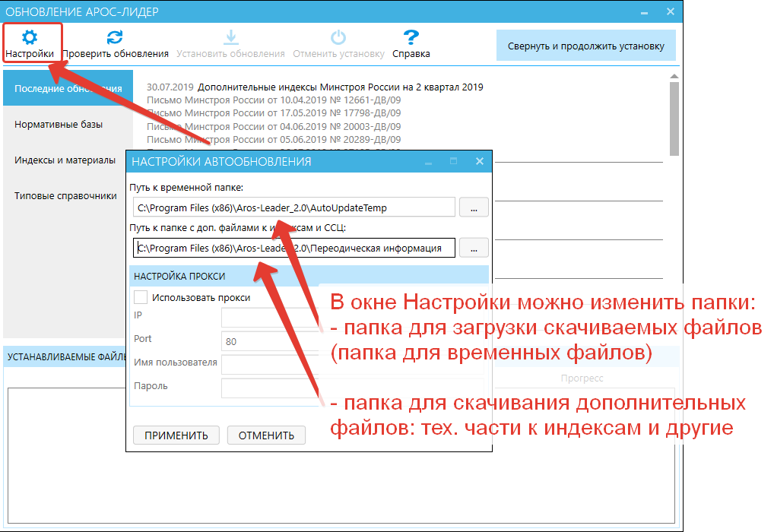
Task: Click ПРИМЕНИТЬ button
Action: [176, 435]
